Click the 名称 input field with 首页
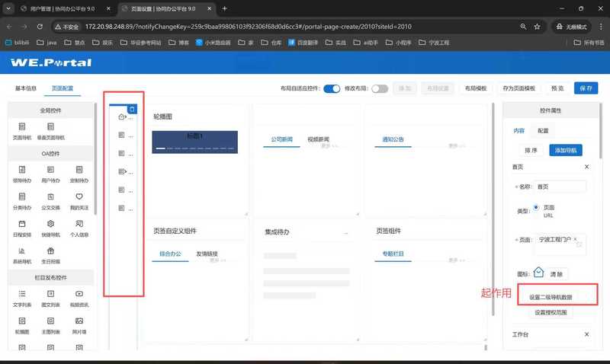 [560, 187]
